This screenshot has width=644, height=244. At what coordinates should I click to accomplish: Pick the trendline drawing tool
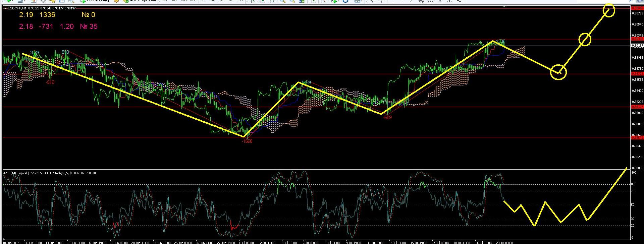click(412, 1)
